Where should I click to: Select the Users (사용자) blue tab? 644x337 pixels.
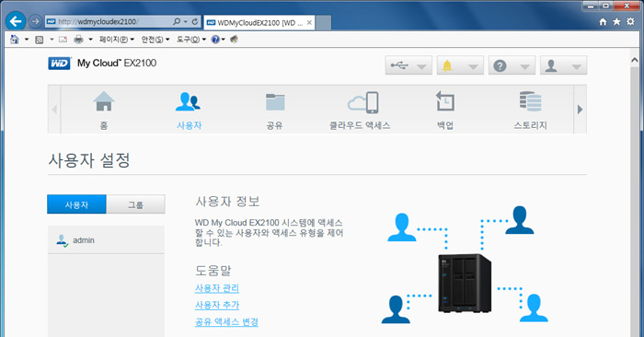(x=76, y=204)
